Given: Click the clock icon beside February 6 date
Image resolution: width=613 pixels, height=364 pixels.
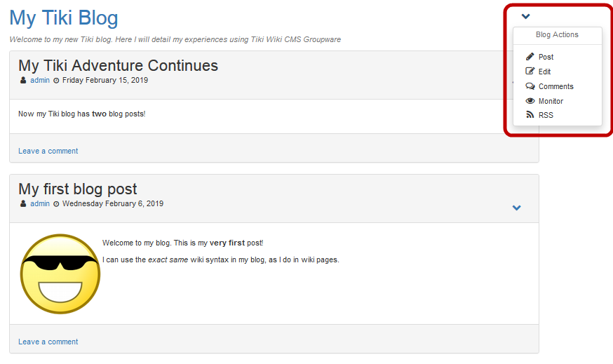Looking at the screenshot, I should click(x=56, y=204).
